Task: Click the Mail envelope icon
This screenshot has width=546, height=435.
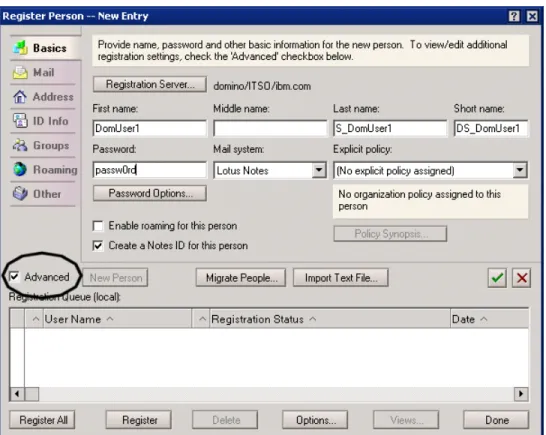Action: 20,72
